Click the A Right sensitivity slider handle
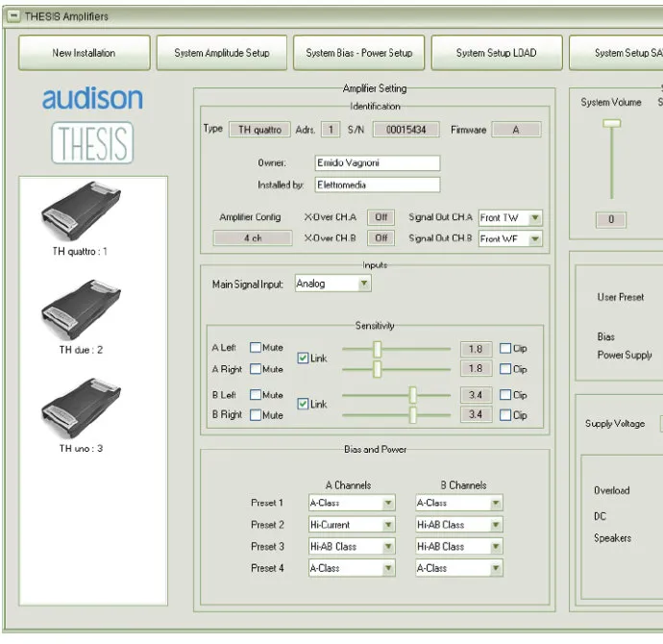This screenshot has height=644, width=663. click(x=378, y=369)
